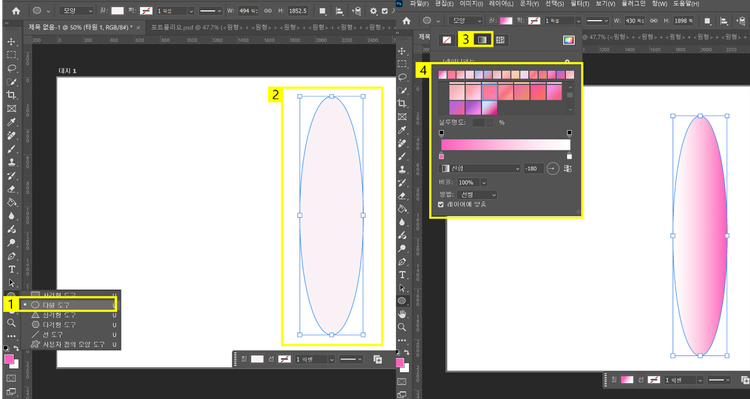Click the copy icon on left floating bar
The width and height of the screenshot is (750, 399).
(x=377, y=359)
